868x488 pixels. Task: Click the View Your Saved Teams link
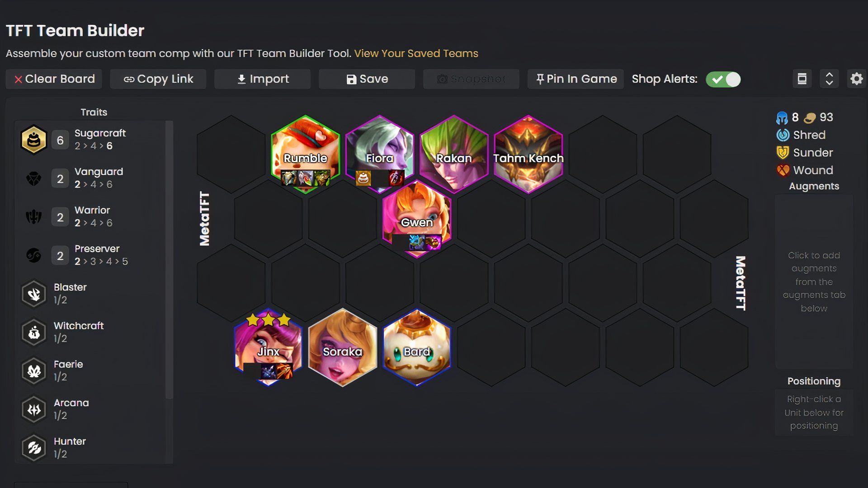[x=416, y=54]
